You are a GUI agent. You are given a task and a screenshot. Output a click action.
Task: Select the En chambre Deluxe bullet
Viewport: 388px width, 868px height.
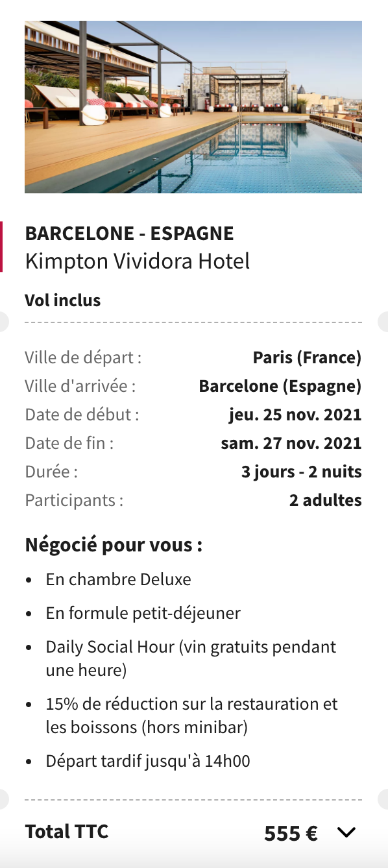(119, 579)
